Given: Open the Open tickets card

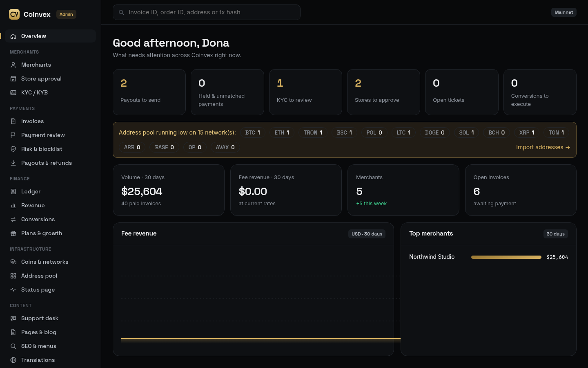Looking at the screenshot, I should (462, 92).
